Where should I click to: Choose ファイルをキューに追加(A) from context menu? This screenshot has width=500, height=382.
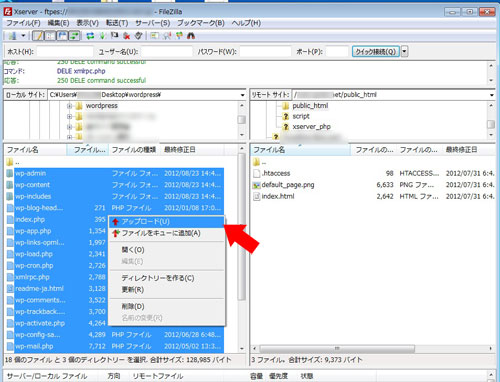coord(167,233)
